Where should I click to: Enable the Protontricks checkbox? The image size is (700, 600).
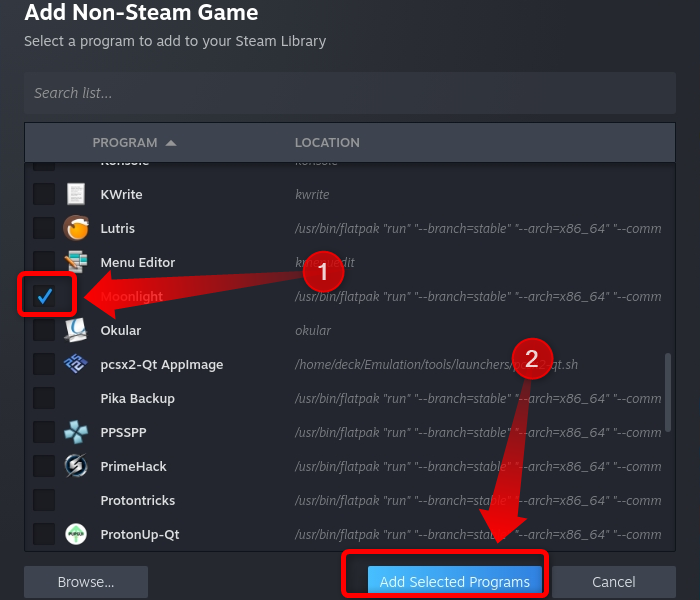44,500
